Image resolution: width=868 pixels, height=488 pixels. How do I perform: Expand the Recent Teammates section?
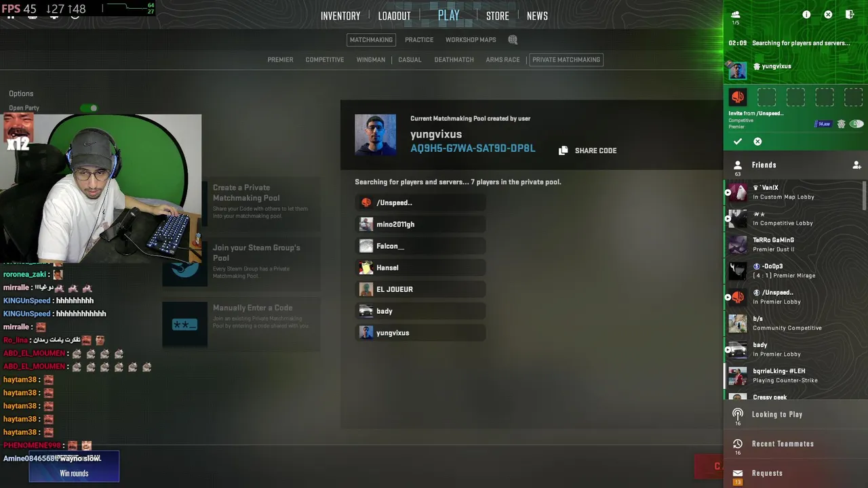click(x=795, y=444)
